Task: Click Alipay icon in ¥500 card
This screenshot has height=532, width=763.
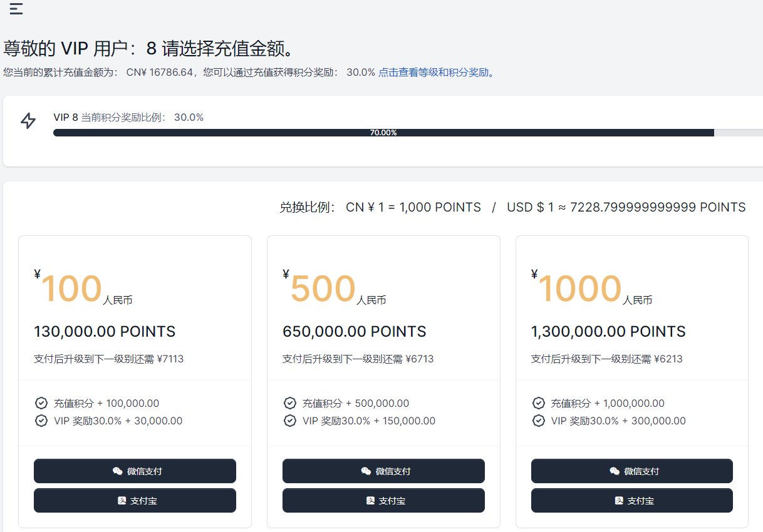Action: point(371,501)
